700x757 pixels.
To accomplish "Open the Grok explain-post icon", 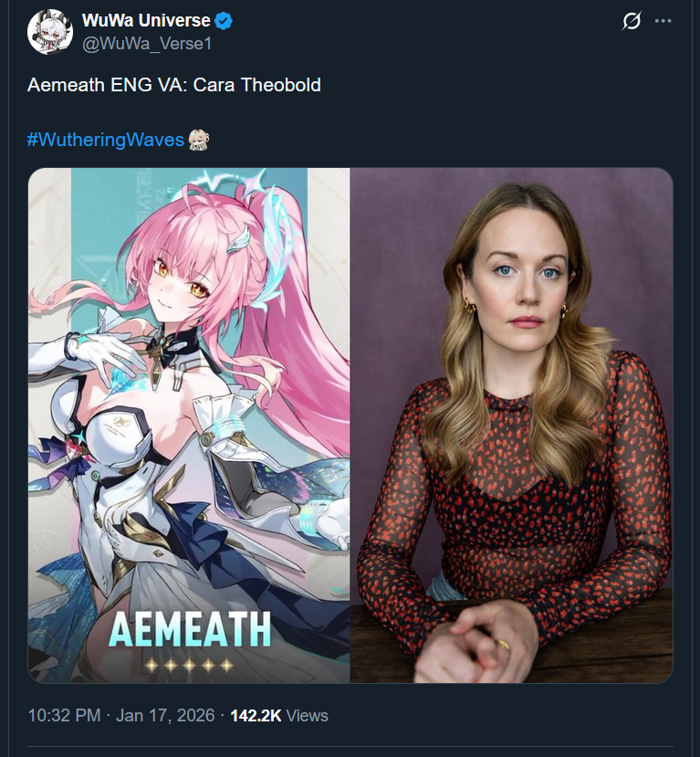I will (x=632, y=21).
